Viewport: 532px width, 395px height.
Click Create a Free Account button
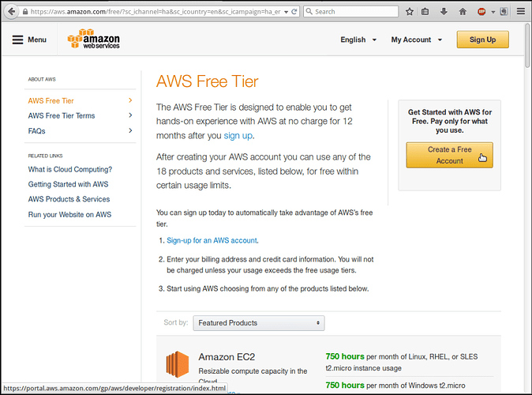point(449,155)
